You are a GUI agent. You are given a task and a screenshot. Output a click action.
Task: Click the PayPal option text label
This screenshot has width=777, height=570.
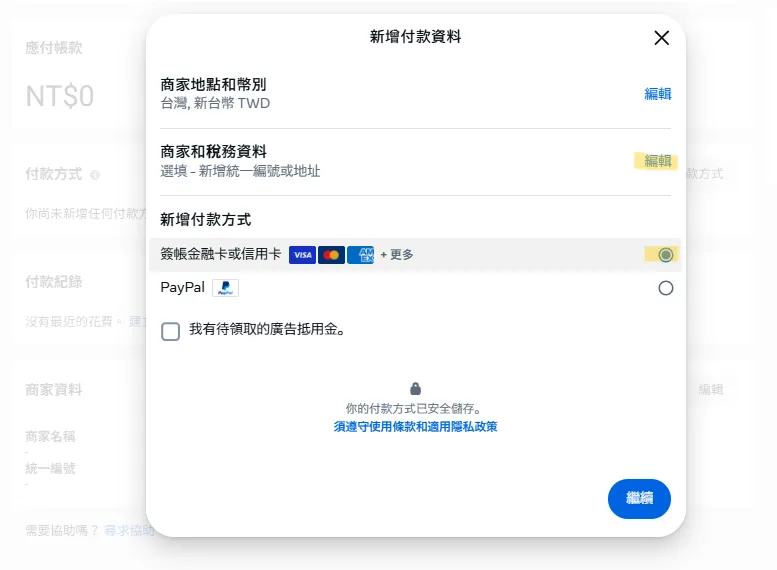click(x=182, y=288)
